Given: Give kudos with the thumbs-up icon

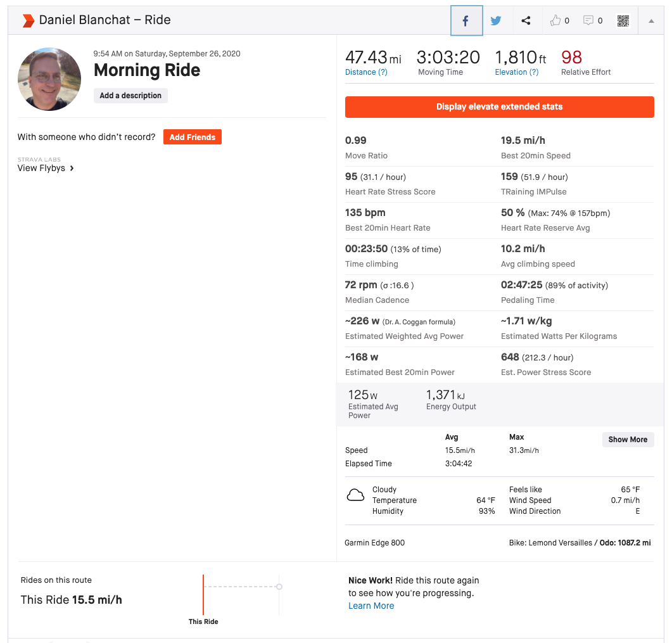Looking at the screenshot, I should pyautogui.click(x=555, y=20).
